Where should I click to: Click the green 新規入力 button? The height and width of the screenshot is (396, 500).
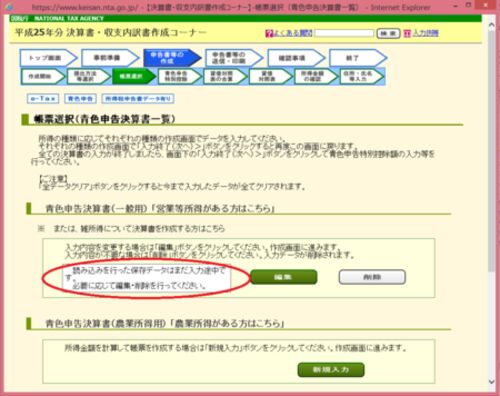pyautogui.click(x=331, y=370)
